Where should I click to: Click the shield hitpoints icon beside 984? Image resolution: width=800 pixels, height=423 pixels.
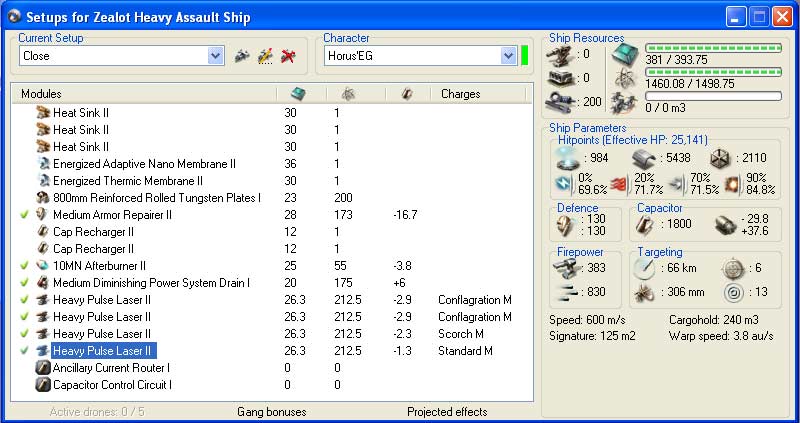pos(567,160)
